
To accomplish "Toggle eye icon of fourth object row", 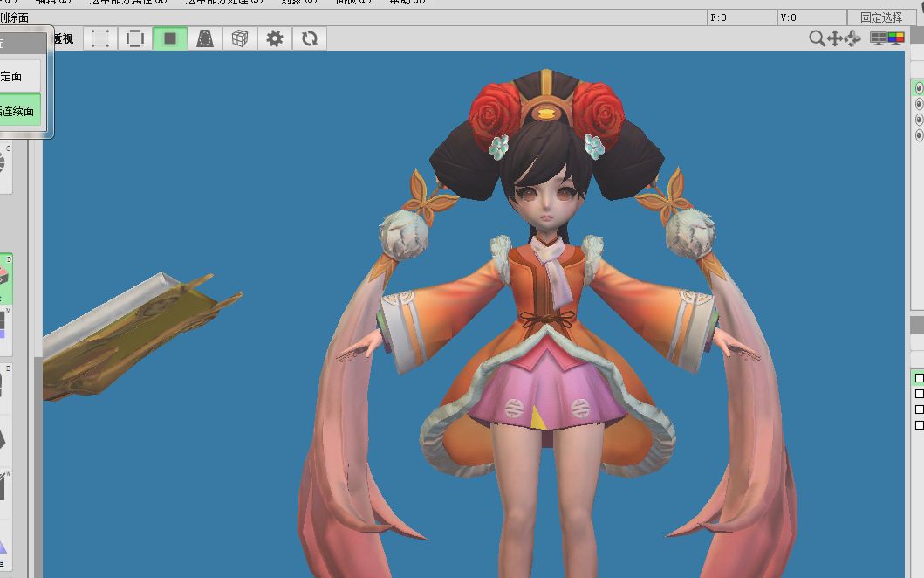I will [x=919, y=135].
